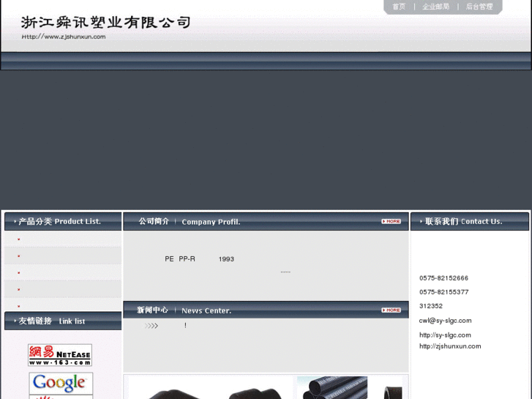Open the http://zjshunxun.com link
Screen dimensions: 532x399
pos(450,346)
